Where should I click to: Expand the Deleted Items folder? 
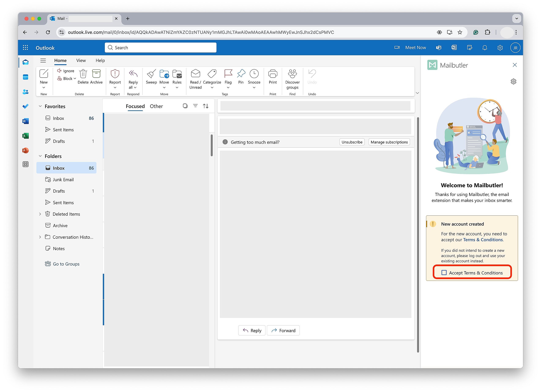(40, 214)
